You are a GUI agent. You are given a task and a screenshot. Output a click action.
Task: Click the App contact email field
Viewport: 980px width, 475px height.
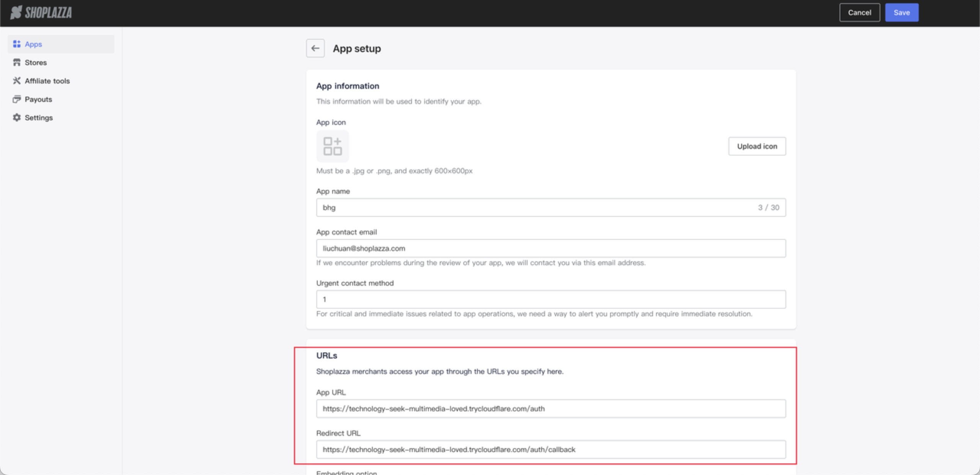point(550,249)
